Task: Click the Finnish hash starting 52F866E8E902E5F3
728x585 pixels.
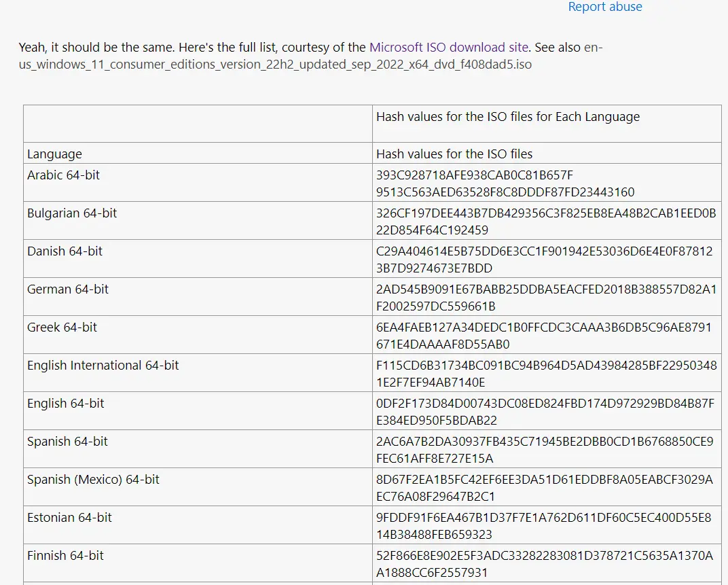Action: coord(545,565)
